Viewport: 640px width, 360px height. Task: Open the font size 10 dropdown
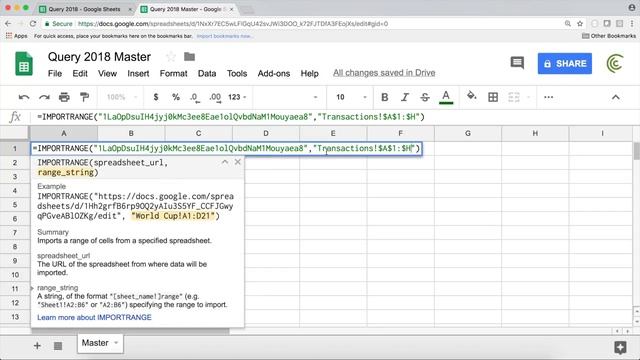tap(351, 97)
